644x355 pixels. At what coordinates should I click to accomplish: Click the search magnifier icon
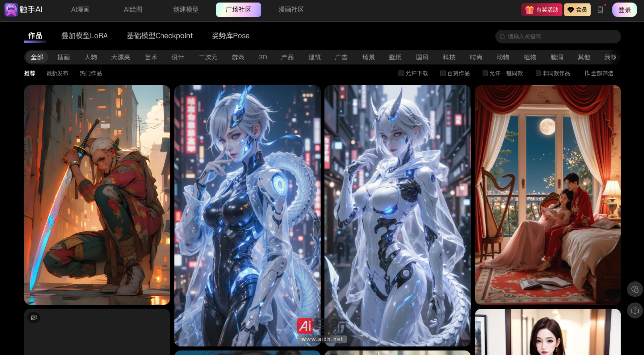pyautogui.click(x=502, y=36)
